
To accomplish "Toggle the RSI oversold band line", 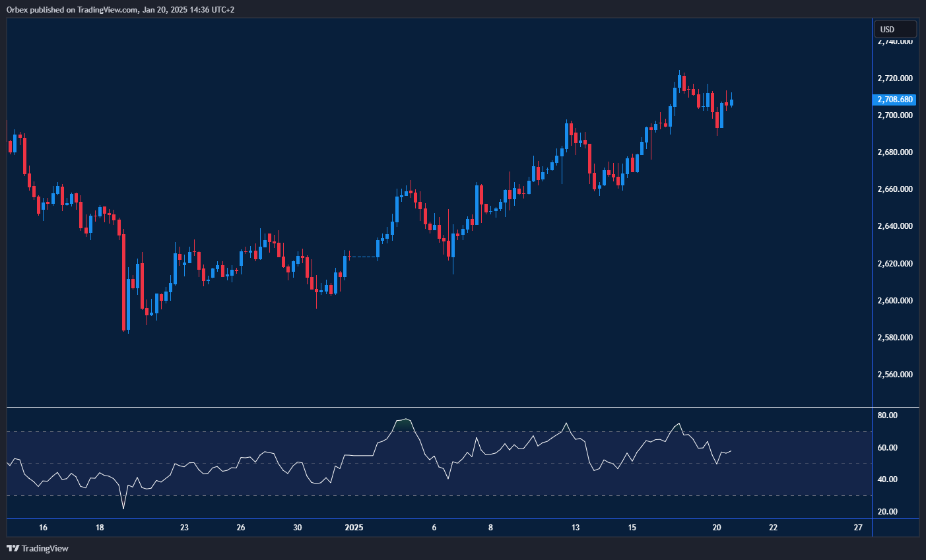I will [x=436, y=495].
